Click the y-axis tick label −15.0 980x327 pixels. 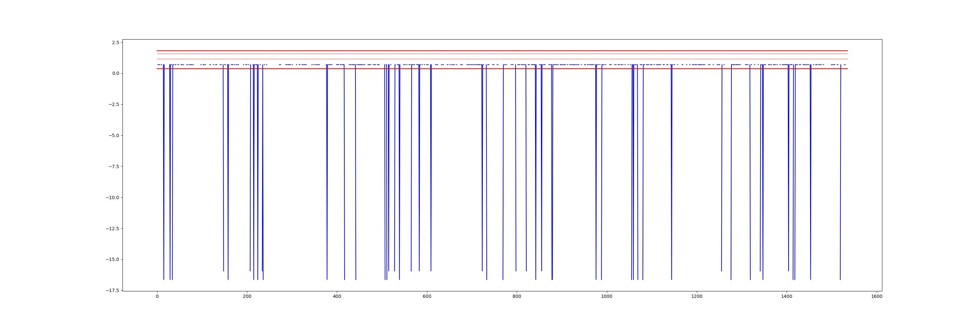tap(112, 260)
